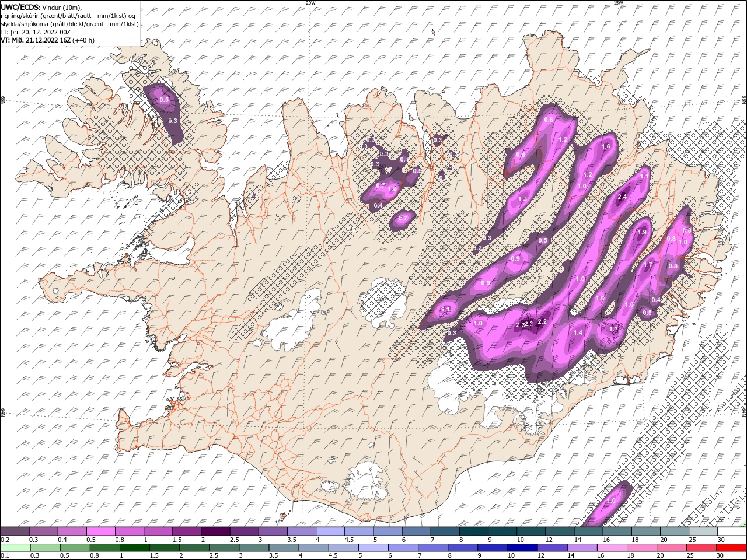Click snow legend swatch 2.5–3
Screen dimensions: 747x560
click(244, 531)
